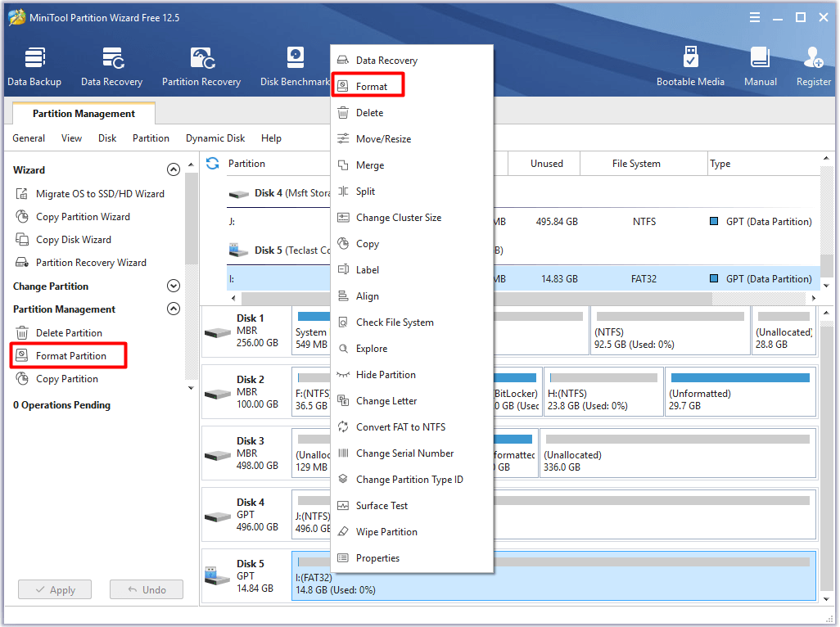This screenshot has height=627, width=840.
Task: Switch to Partition Management tab
Action: click(x=84, y=114)
